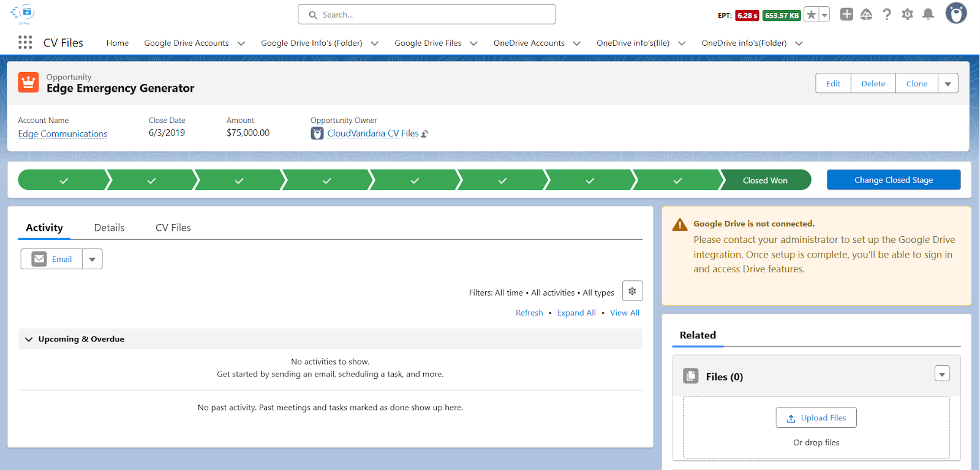
Task: Expand the OneDrive info's(file) chevron
Action: [x=682, y=43]
